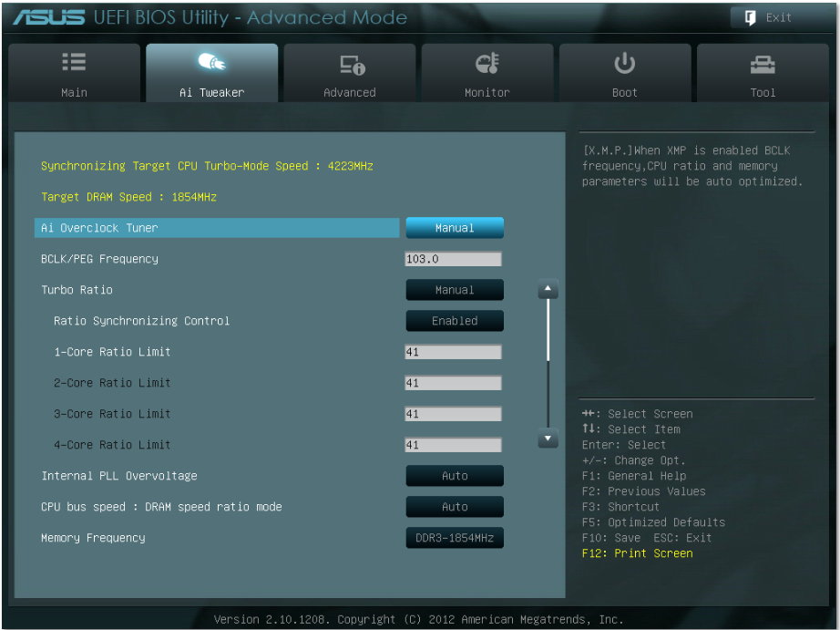Viewport: 840px width, 630px height.
Task: Click the scroll up arrow
Action: [x=548, y=289]
